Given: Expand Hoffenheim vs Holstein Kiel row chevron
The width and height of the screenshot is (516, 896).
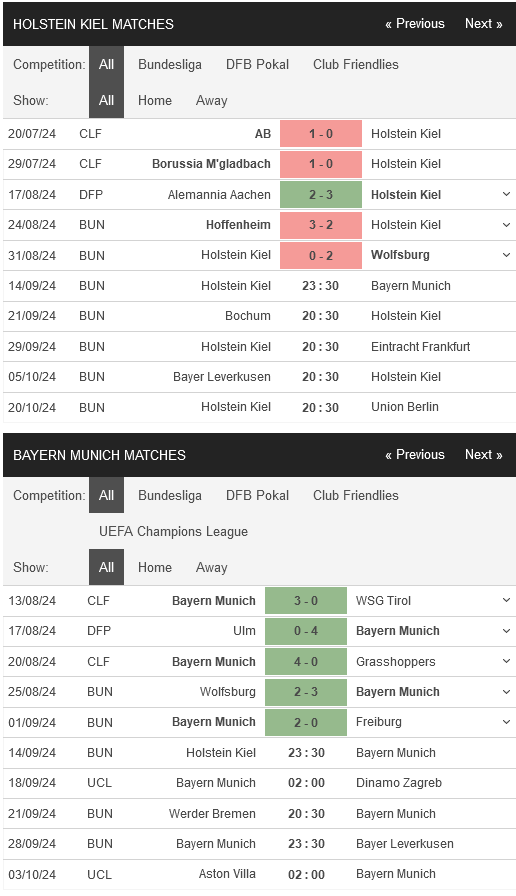Looking at the screenshot, I should coord(506,225).
